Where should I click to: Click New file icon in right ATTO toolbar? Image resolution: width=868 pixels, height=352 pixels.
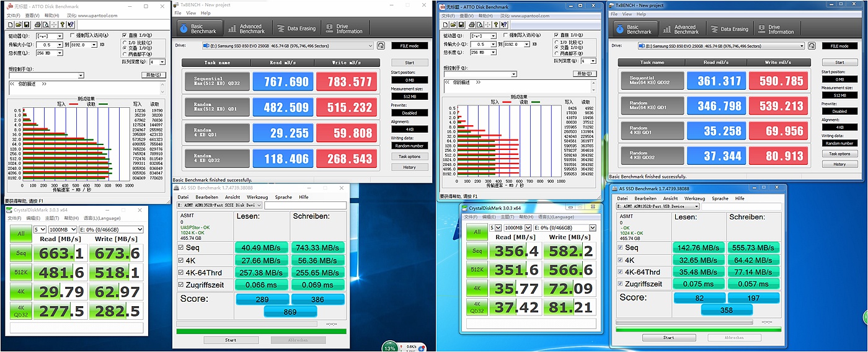(x=445, y=25)
